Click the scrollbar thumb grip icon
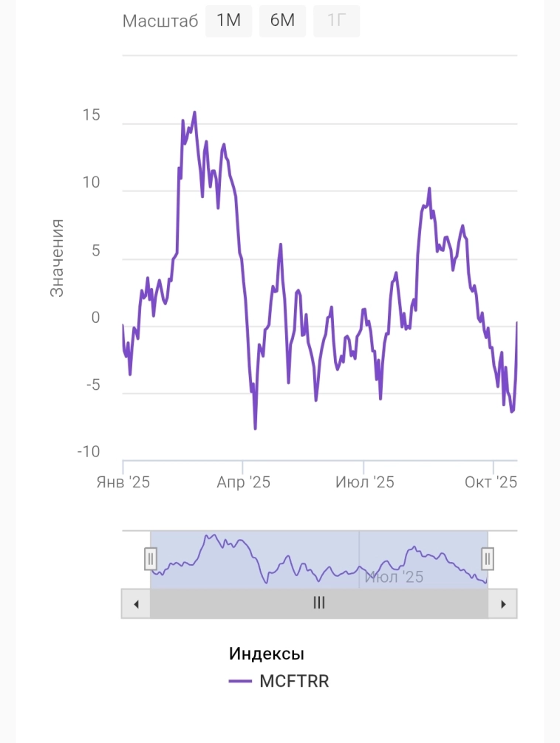The height and width of the screenshot is (743, 560). coord(319,603)
